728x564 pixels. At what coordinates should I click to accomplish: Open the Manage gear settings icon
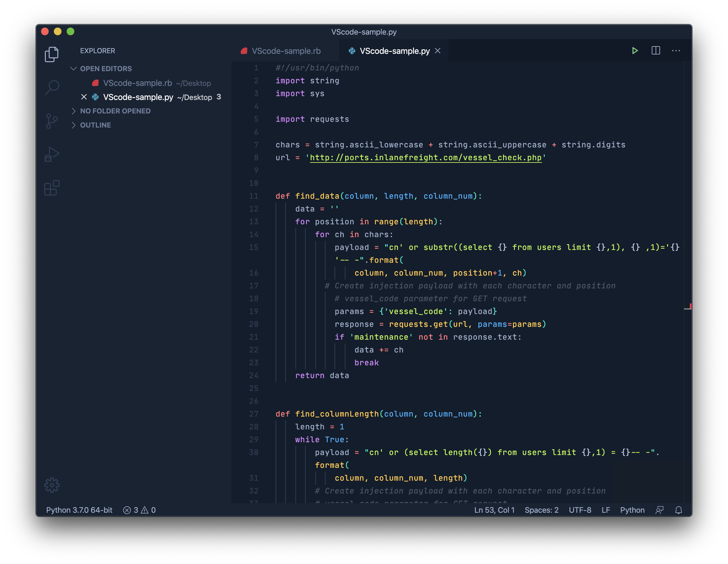[x=52, y=485]
